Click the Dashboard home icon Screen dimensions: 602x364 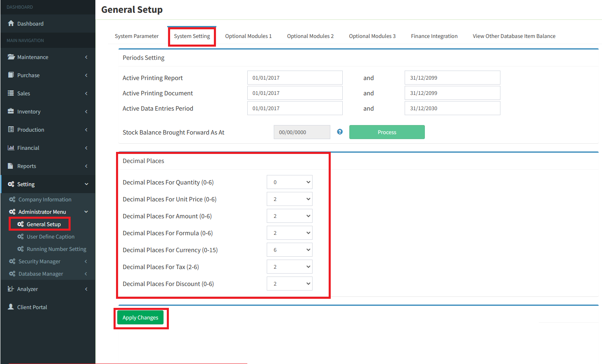pyautogui.click(x=11, y=24)
